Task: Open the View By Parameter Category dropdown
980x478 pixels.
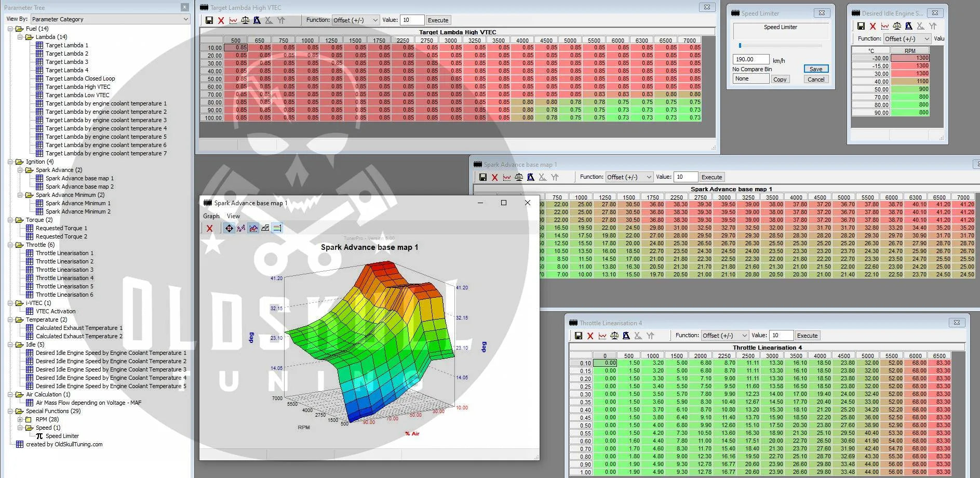Action: pos(110,19)
